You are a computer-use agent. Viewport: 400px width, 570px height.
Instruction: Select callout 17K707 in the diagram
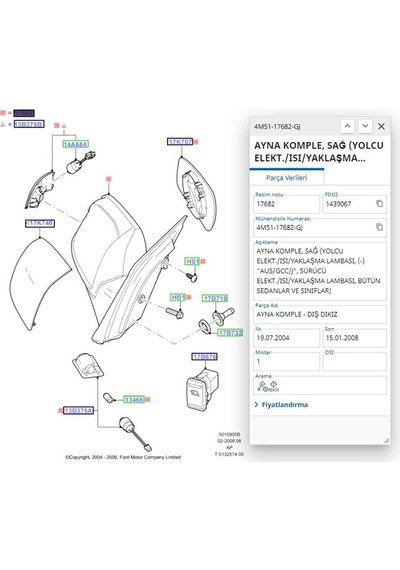[x=180, y=141]
